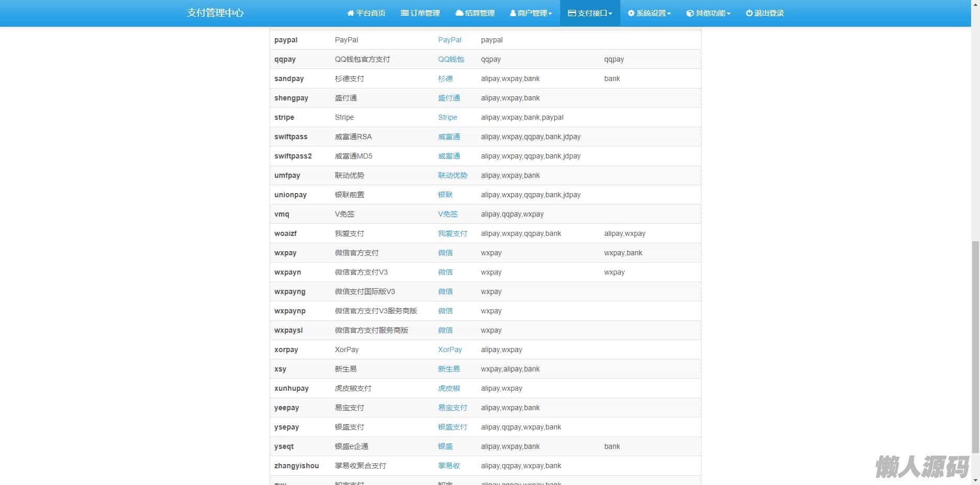Click the cloud icon for 结算管理
The image size is (980, 485).
pyautogui.click(x=459, y=13)
